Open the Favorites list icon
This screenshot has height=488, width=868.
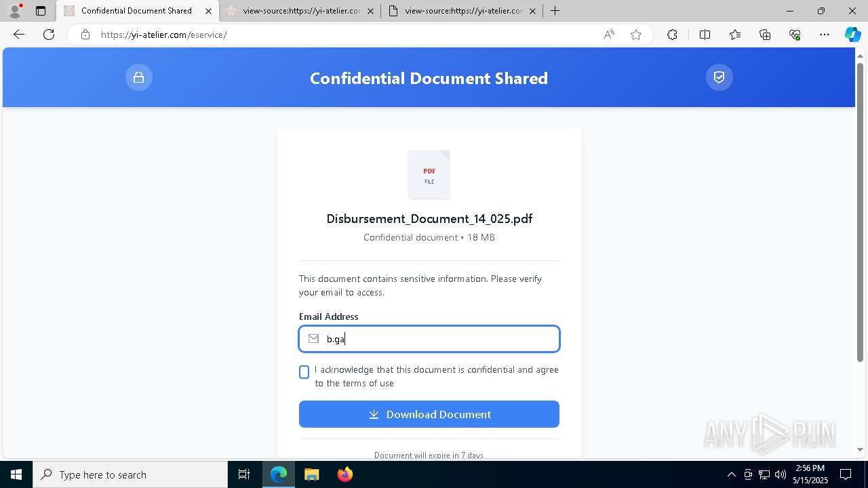pos(735,35)
